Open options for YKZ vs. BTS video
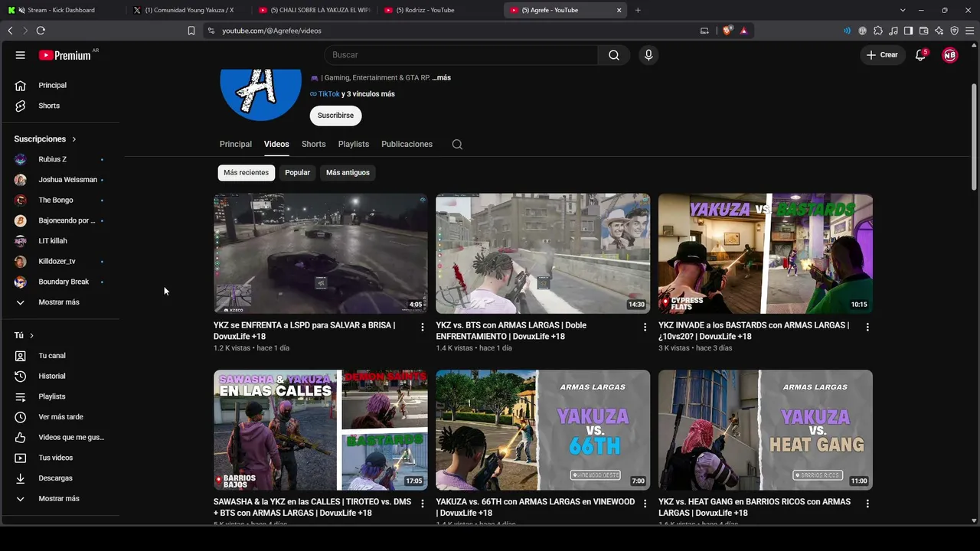The width and height of the screenshot is (980, 551). [645, 327]
